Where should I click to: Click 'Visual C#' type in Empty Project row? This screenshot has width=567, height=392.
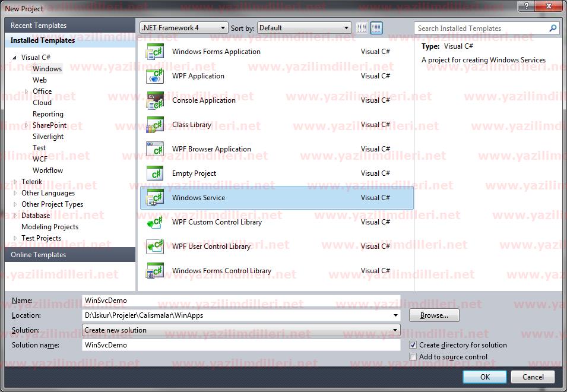[x=375, y=173]
